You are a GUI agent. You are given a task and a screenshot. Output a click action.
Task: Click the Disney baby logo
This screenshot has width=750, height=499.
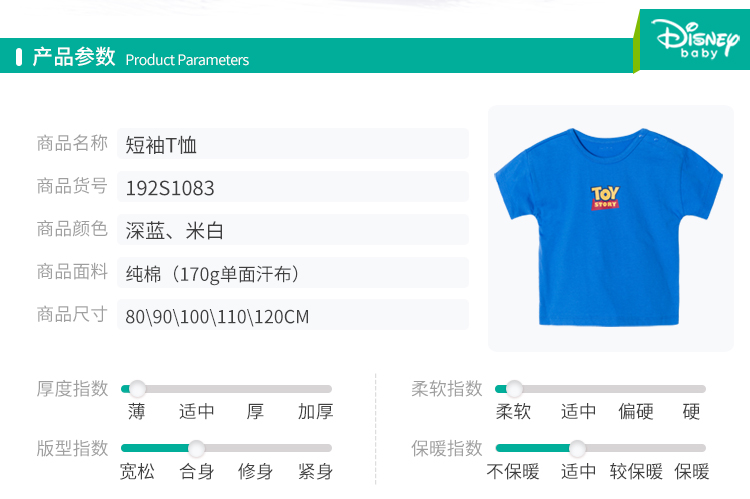695,39
